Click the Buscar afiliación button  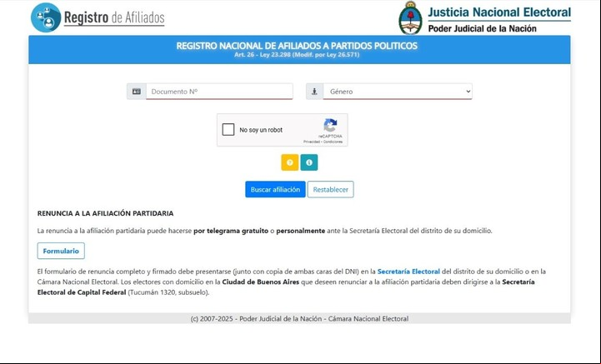click(x=275, y=190)
